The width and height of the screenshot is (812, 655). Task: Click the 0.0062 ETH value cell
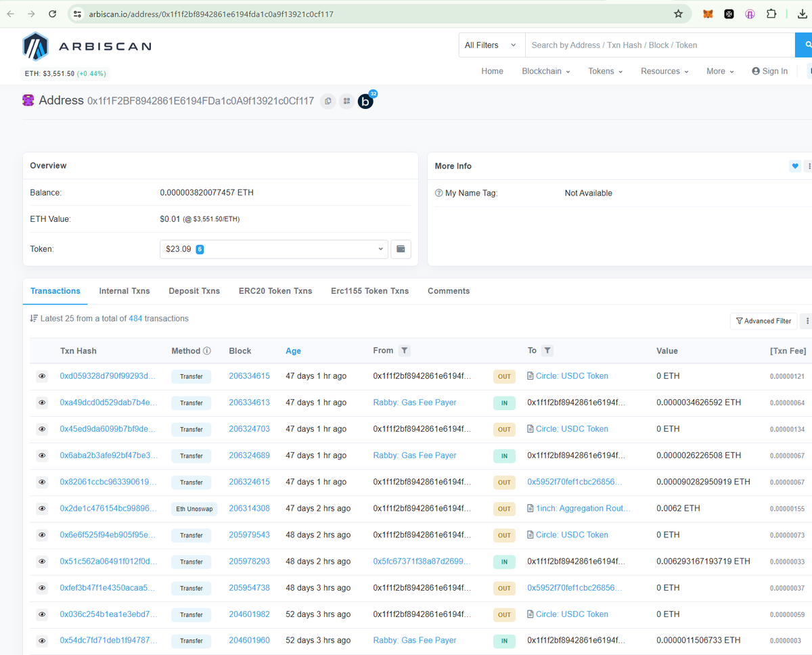coord(678,508)
